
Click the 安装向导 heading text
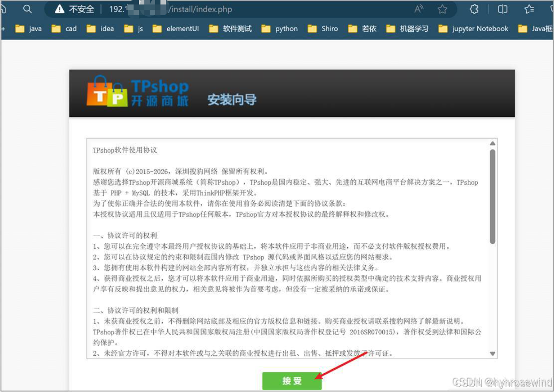tap(232, 99)
